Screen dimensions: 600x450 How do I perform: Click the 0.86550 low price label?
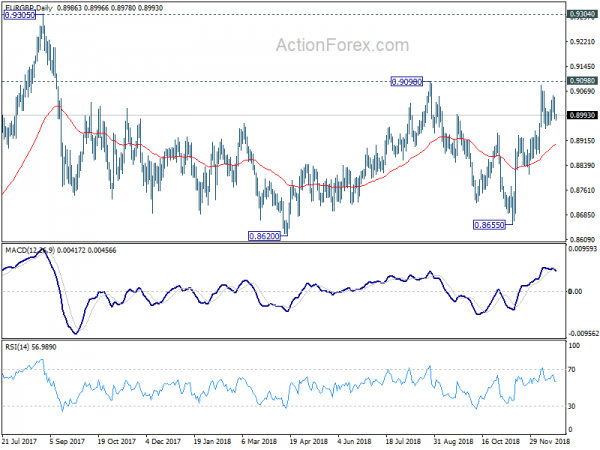489,225
